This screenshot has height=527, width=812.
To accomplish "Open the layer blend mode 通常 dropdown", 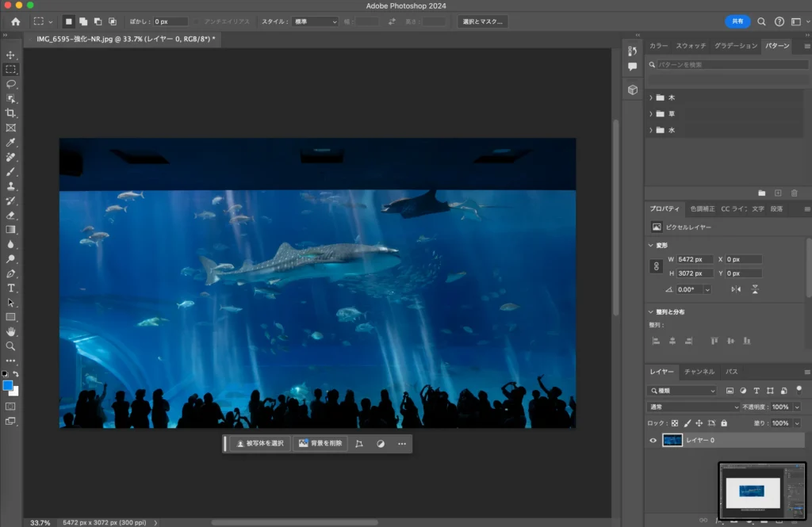I will tap(693, 407).
